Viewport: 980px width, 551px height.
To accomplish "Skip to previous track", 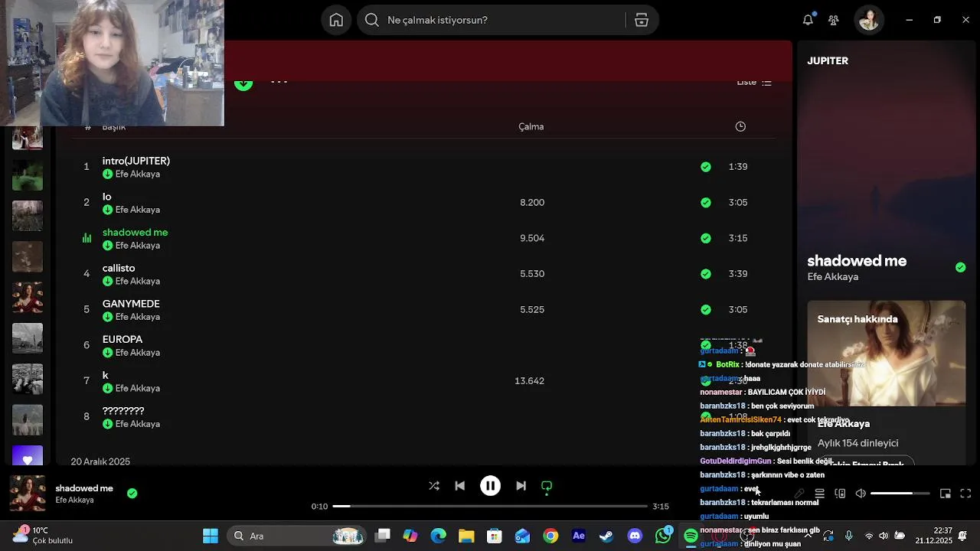I will coord(459,486).
